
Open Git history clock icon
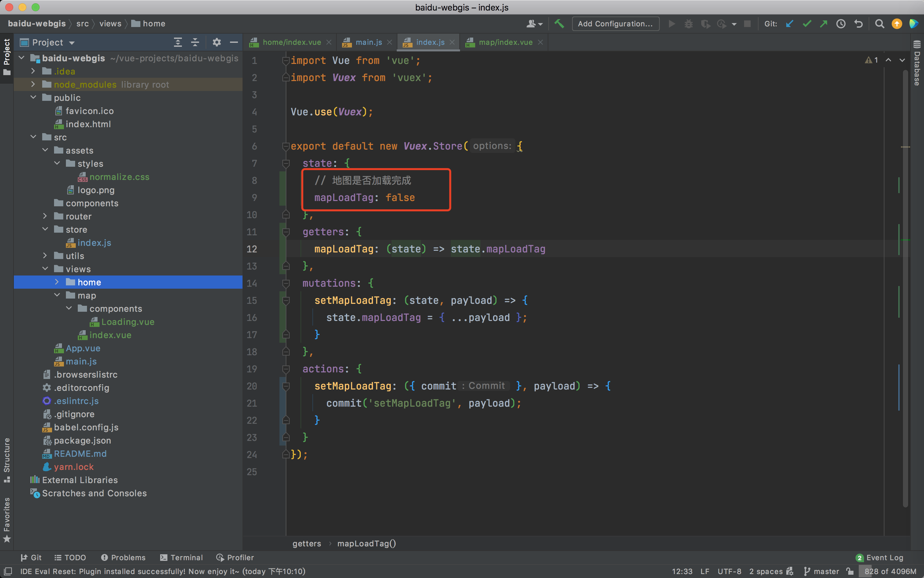(841, 24)
